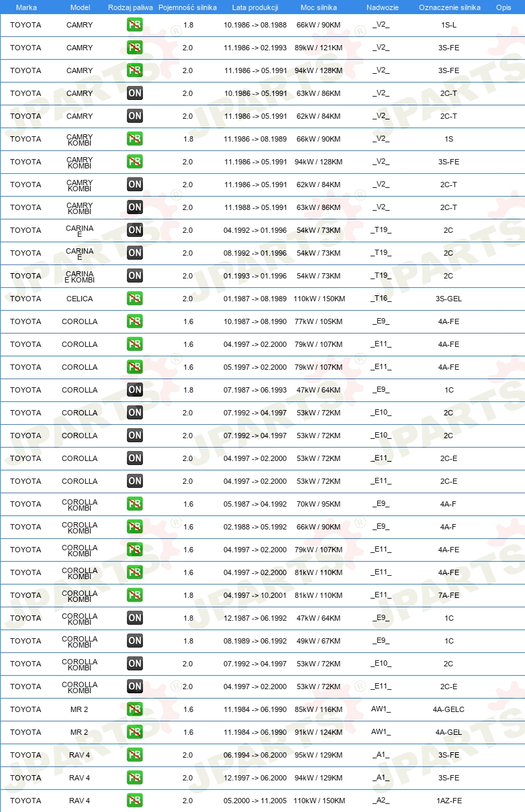Click diesel icon for Carina E from 04.1992
Screen dimensions: 525x812
135,230
